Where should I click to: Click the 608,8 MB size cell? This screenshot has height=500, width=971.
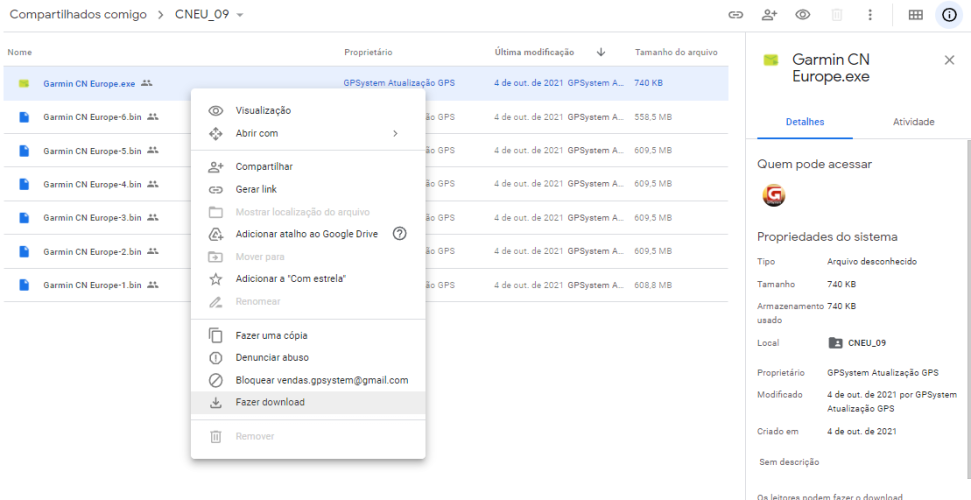(x=653, y=285)
